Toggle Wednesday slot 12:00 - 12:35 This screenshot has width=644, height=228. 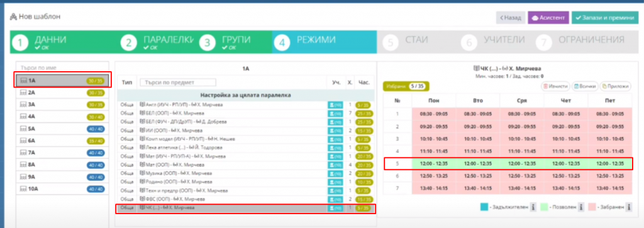click(x=521, y=163)
